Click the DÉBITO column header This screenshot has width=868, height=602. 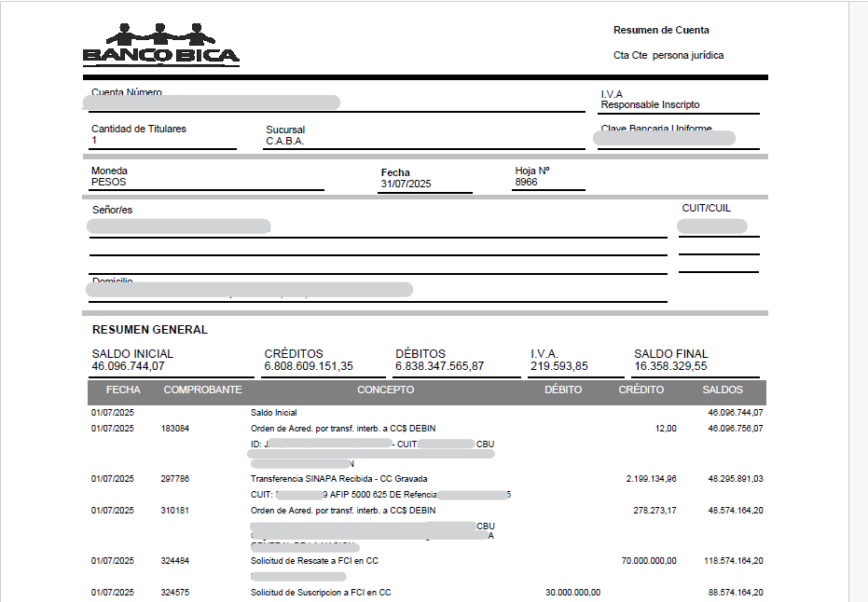563,390
